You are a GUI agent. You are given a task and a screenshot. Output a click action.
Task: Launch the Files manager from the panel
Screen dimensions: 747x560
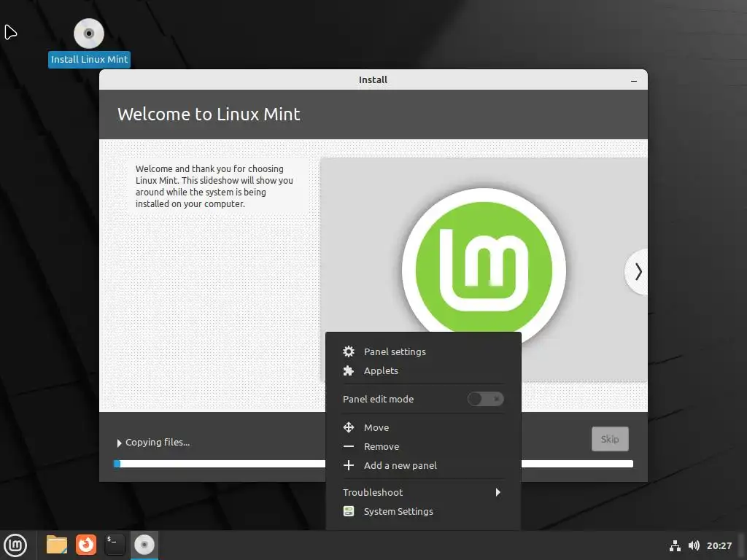57,545
